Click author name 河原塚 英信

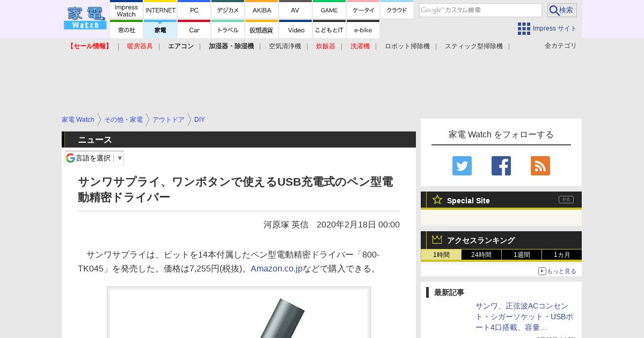286,224
